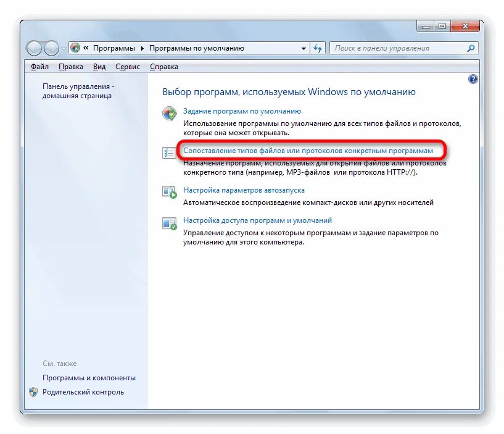Click the Control Panel icon in address bar
Image resolution: width=504 pixels, height=434 pixels.
tap(75, 48)
